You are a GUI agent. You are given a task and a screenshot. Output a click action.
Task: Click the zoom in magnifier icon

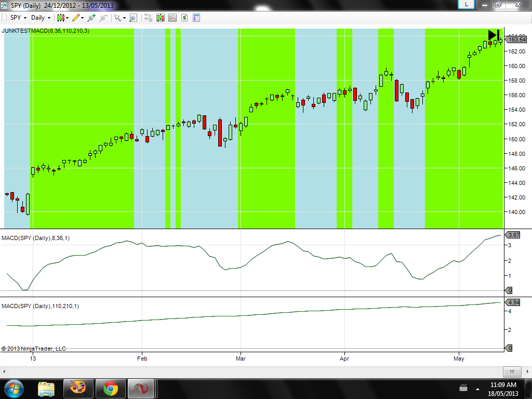pos(91,18)
